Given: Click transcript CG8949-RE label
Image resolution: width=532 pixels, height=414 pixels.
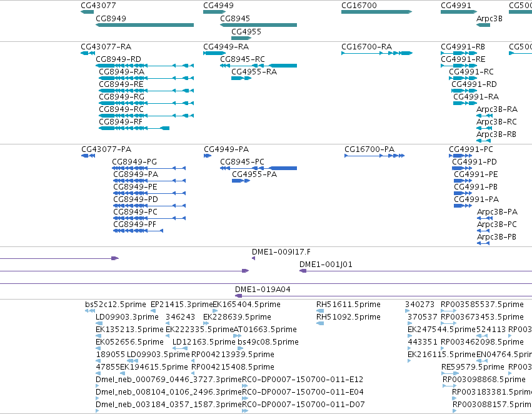Looking at the screenshot, I should [121, 84].
